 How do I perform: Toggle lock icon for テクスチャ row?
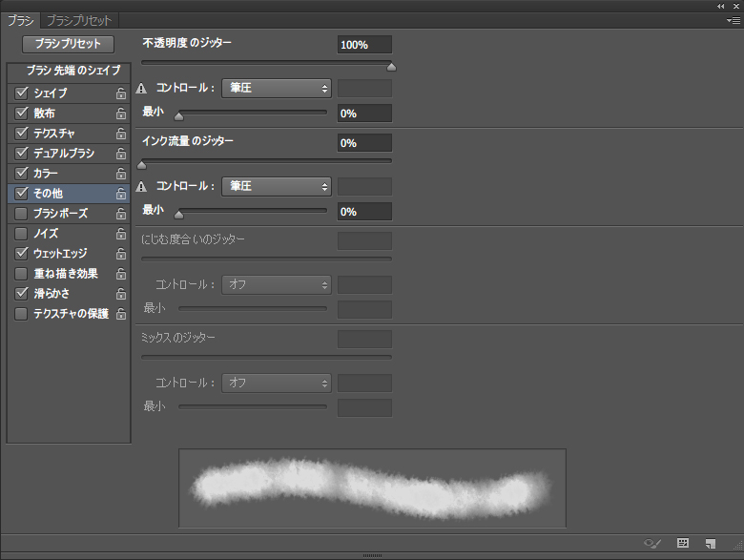coord(121,134)
